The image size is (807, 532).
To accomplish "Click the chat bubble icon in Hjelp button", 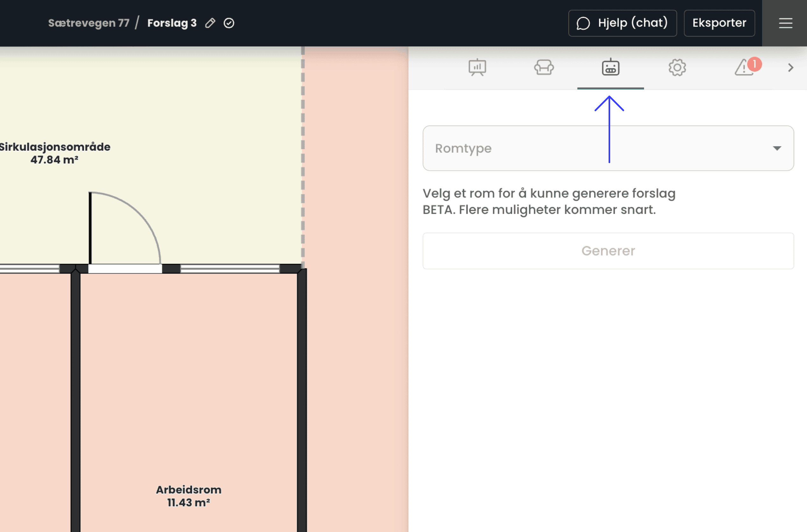I will [583, 23].
